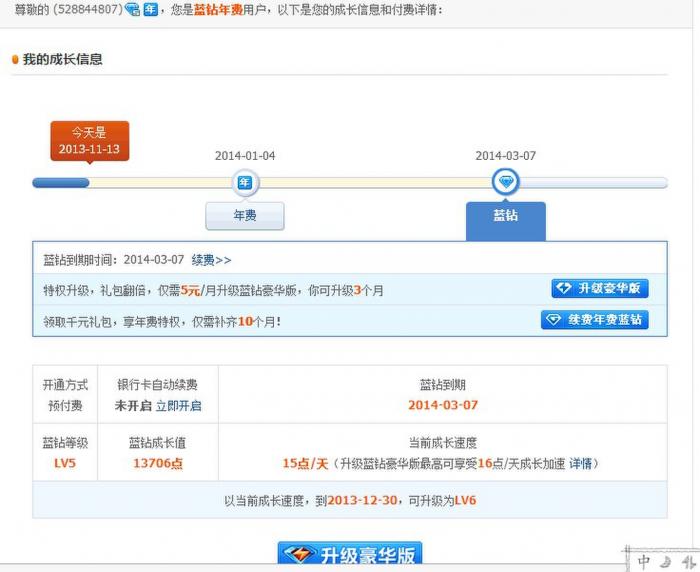Click the 未开启 auto-renew status text
The height and width of the screenshot is (572, 700).
coord(133,405)
